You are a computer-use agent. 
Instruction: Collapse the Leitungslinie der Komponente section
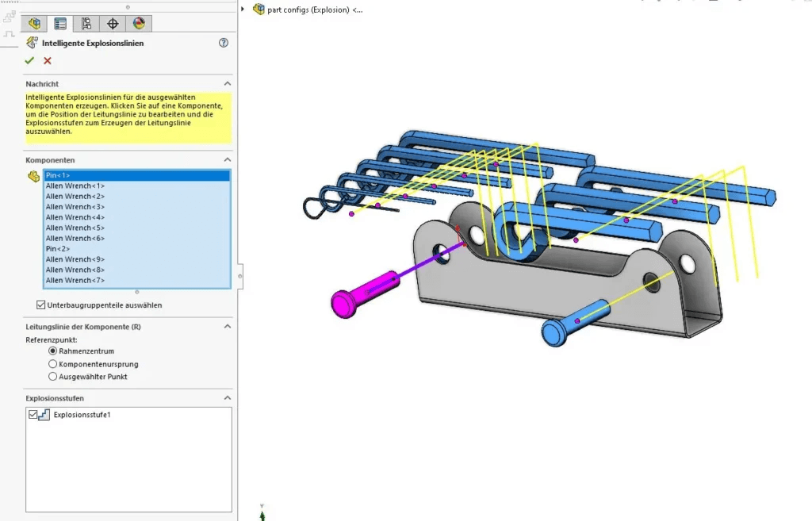coord(228,326)
